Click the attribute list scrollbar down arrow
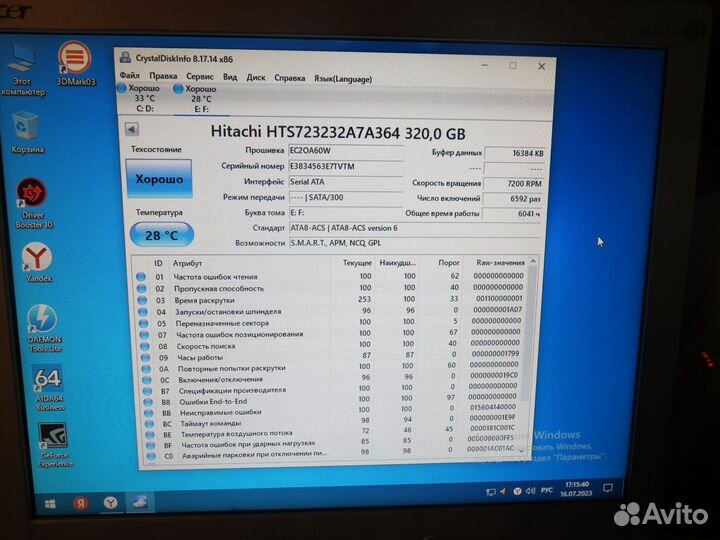Image resolution: width=720 pixels, height=540 pixels. click(522, 452)
